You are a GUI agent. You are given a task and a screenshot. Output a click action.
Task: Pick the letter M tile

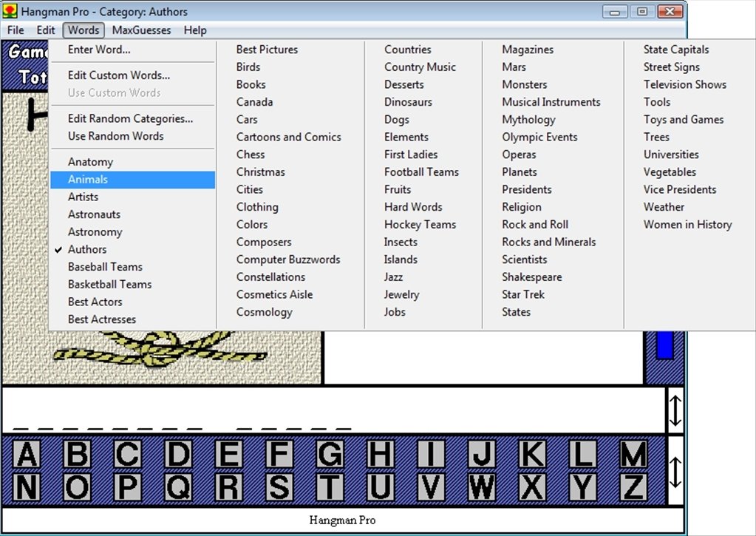pos(633,454)
